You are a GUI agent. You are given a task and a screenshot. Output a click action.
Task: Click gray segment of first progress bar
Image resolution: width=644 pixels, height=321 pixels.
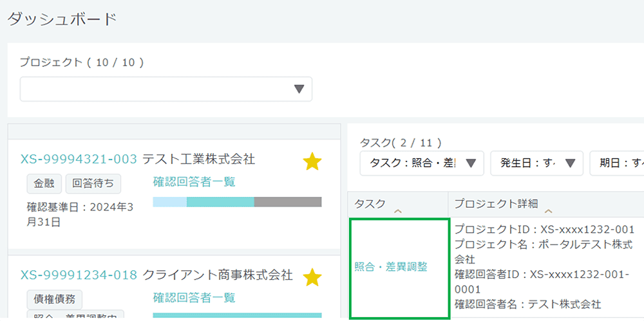click(x=287, y=202)
